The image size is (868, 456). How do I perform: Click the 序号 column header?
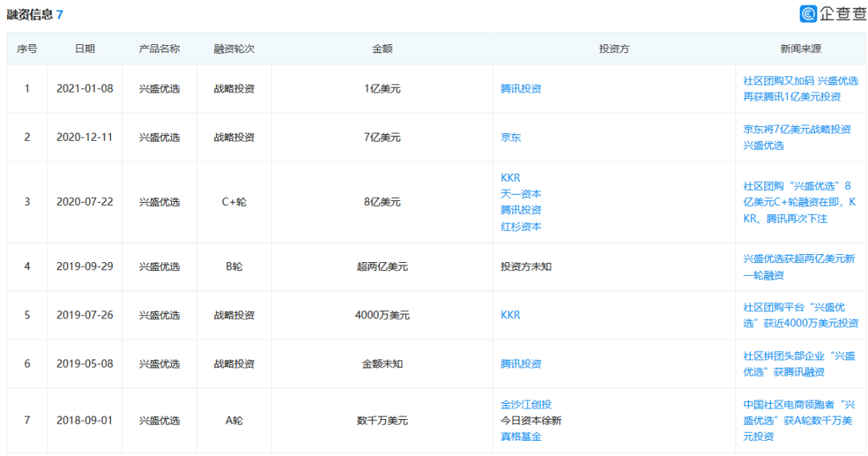pyautogui.click(x=27, y=49)
